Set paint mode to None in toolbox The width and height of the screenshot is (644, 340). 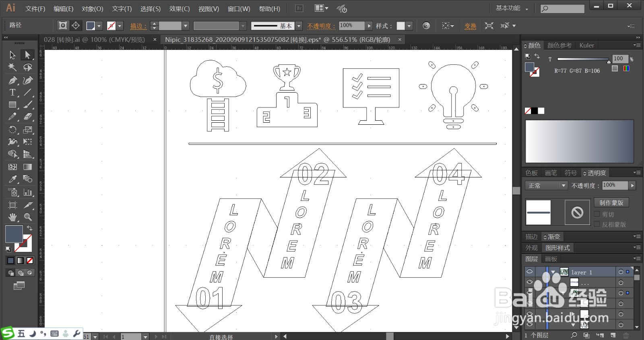(30, 261)
